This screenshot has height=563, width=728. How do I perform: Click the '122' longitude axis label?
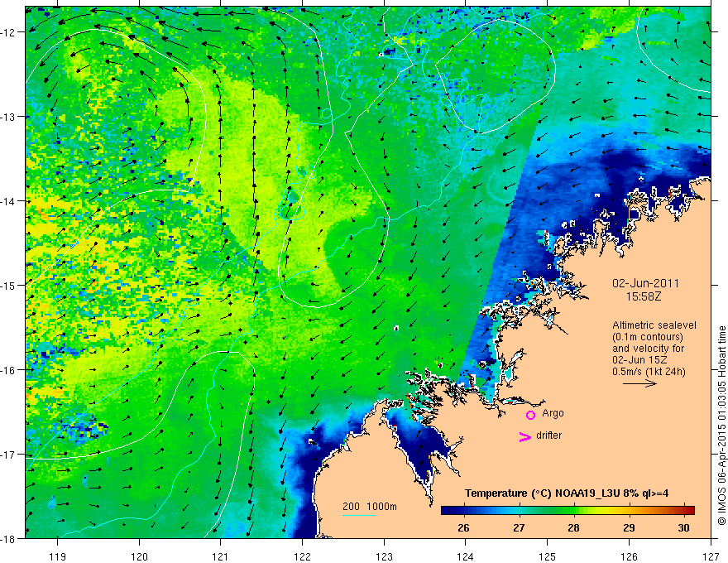point(302,556)
